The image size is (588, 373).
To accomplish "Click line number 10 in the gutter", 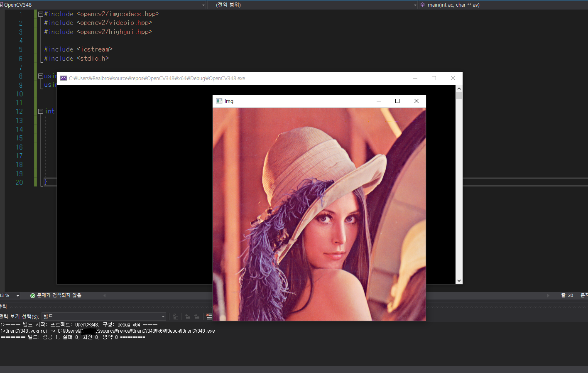I will [x=20, y=94].
